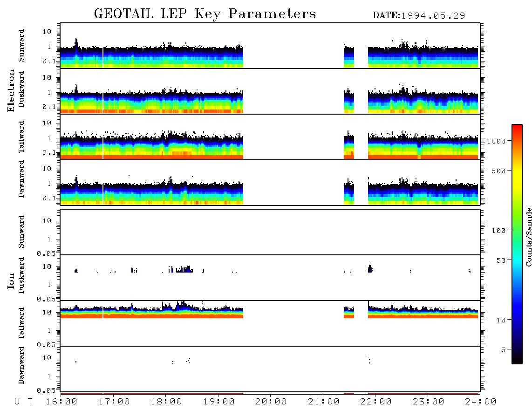Select the Electron 'Sunward' axis label
Image resolution: width=532 pixels, height=410 pixels.
click(21, 46)
